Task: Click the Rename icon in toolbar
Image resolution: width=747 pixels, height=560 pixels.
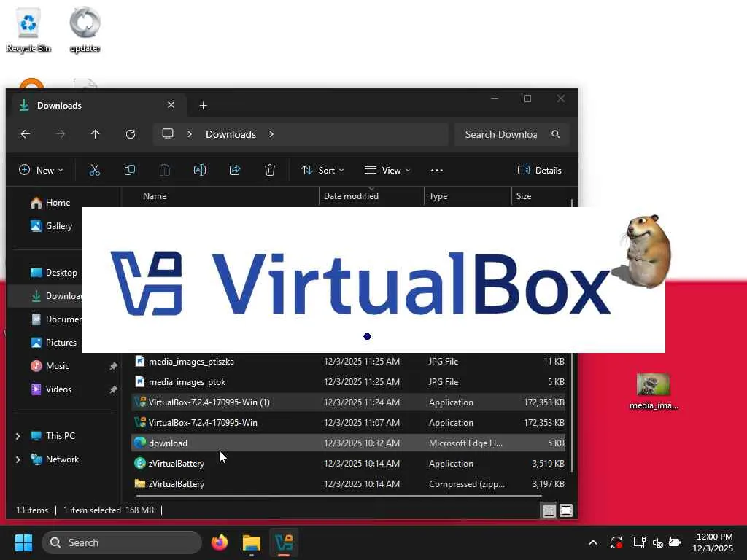Action: (200, 170)
